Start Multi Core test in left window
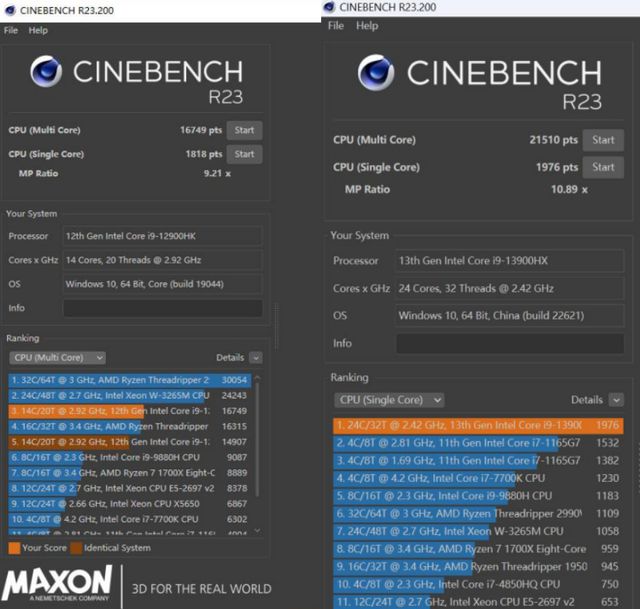640x609 pixels. point(244,130)
